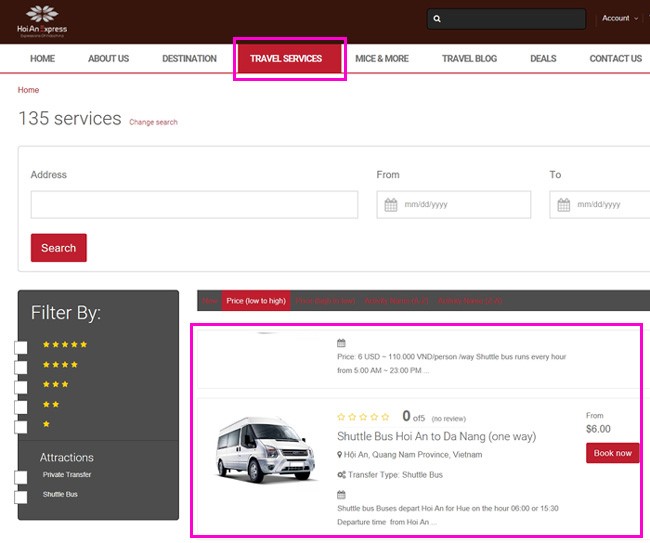Tick the four-star filter checkbox
The image size is (650, 543).
click(21, 367)
